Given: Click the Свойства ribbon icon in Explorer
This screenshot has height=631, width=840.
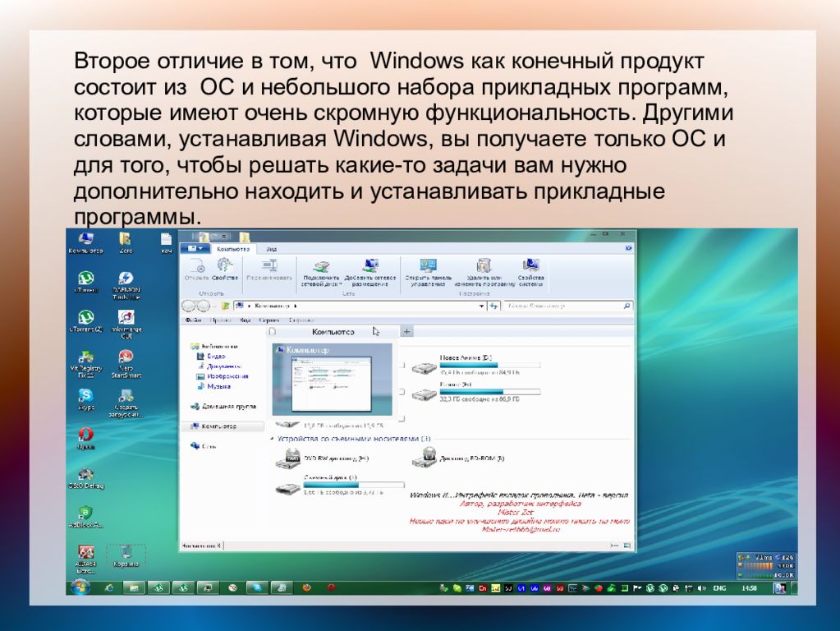Looking at the screenshot, I should [x=225, y=269].
